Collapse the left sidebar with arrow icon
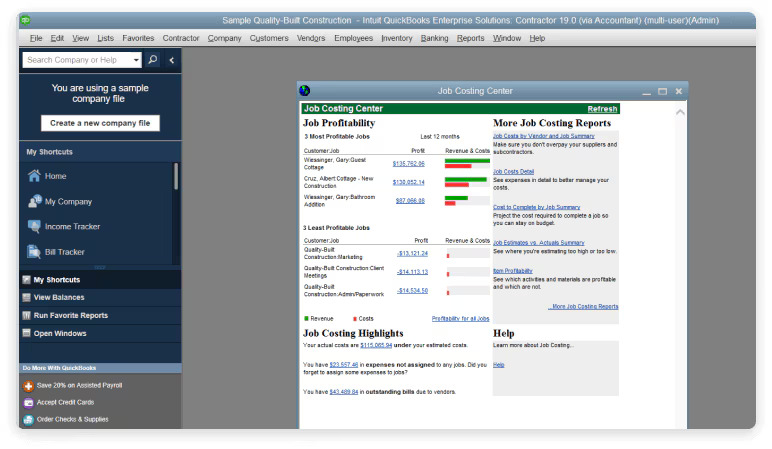This screenshot has width=772, height=449. 172,60
